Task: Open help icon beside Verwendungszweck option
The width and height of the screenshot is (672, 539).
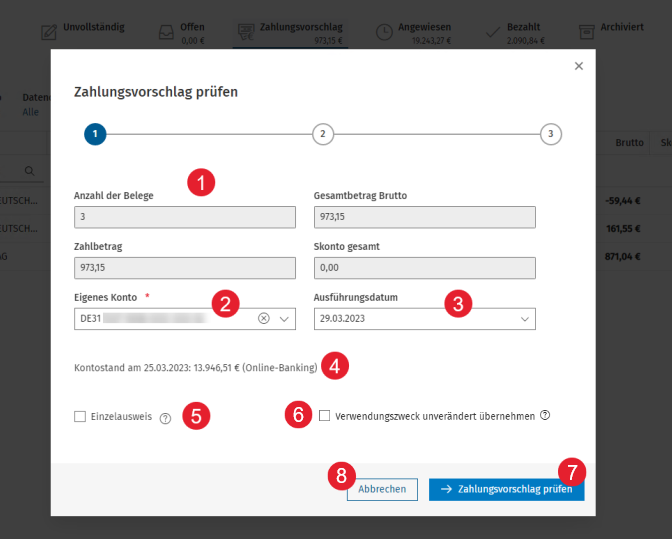Action: coord(545,415)
